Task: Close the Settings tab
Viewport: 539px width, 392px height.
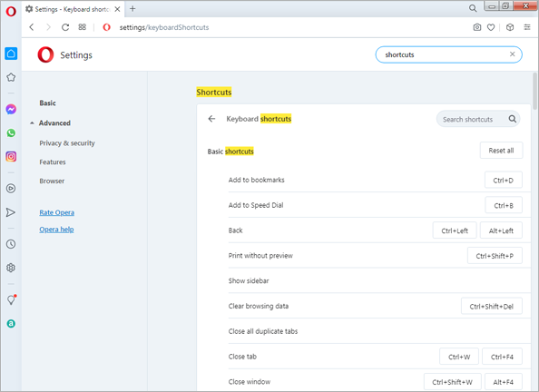Action: [117, 9]
